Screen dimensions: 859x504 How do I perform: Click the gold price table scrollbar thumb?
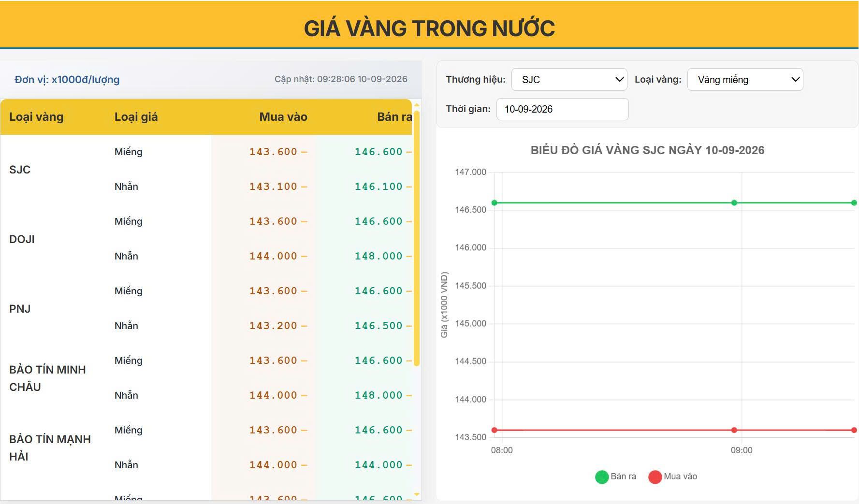[417, 238]
